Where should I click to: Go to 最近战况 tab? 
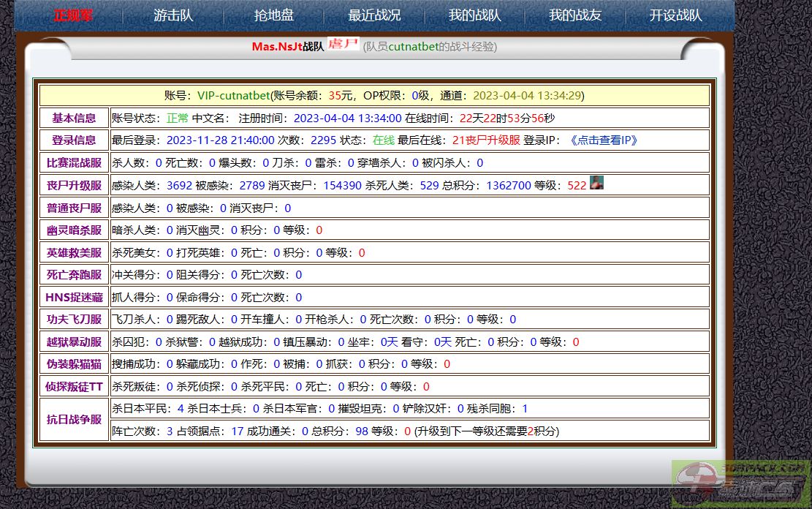coord(374,15)
